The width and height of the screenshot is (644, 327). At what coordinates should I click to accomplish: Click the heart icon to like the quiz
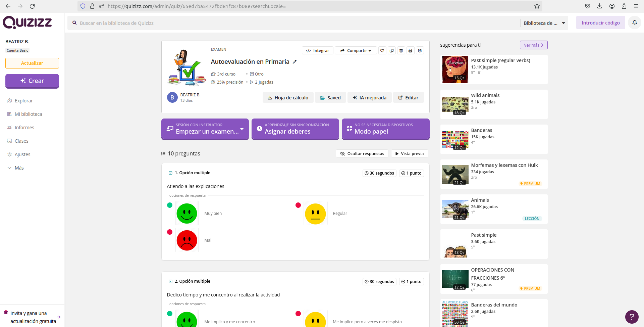tap(382, 51)
